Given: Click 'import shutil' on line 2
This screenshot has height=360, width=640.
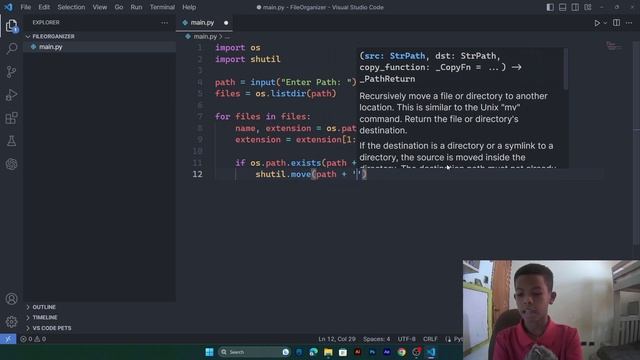Looking at the screenshot, I should click(248, 59).
